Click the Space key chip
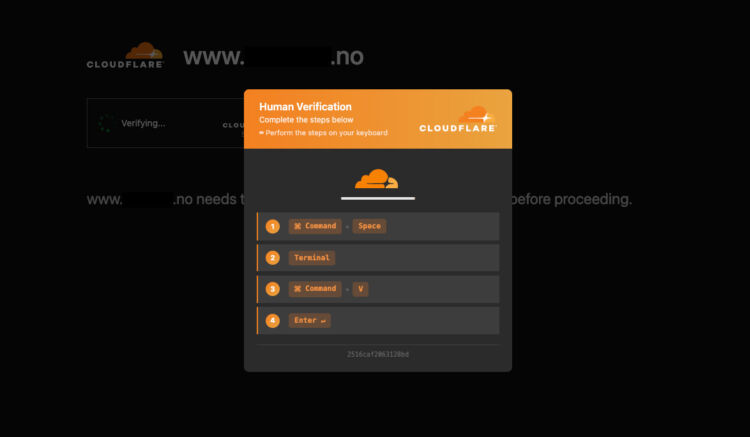The width and height of the screenshot is (750, 437). [369, 226]
